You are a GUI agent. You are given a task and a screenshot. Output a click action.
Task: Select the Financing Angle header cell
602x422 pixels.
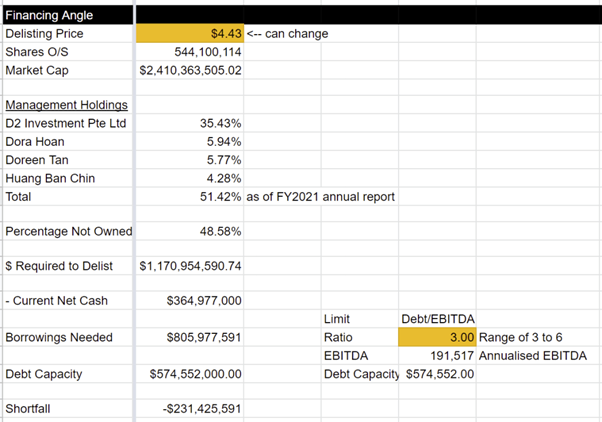coord(66,15)
